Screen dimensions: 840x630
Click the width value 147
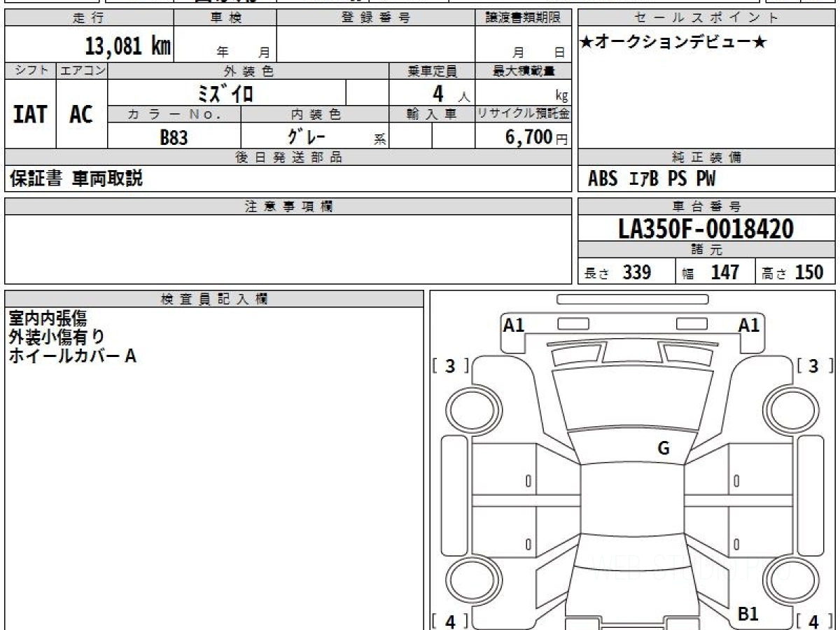724,272
